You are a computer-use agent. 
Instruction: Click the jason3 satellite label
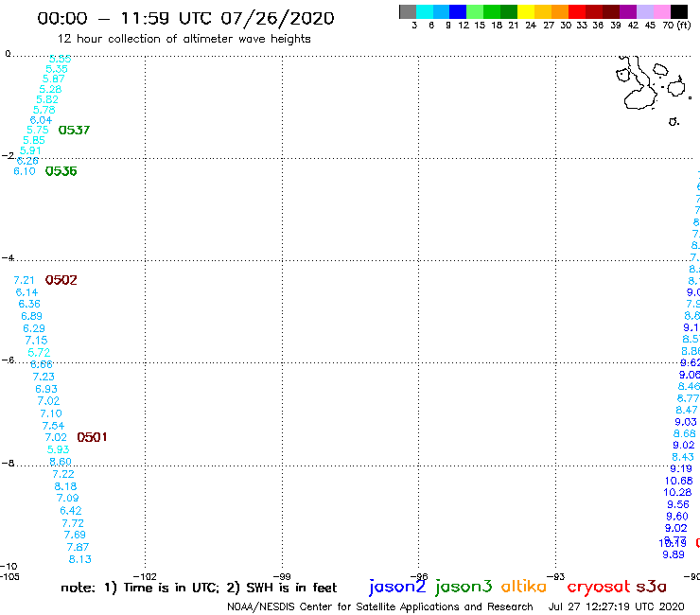point(464,587)
